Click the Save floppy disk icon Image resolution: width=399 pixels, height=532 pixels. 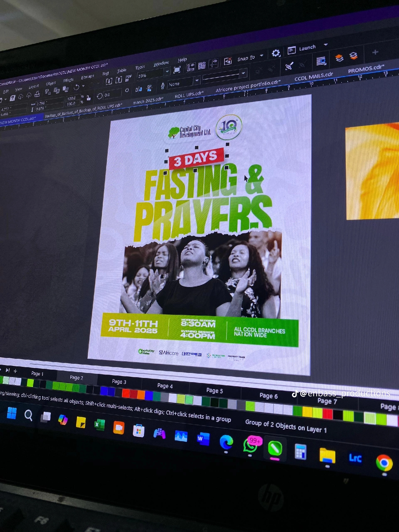[12, 98]
